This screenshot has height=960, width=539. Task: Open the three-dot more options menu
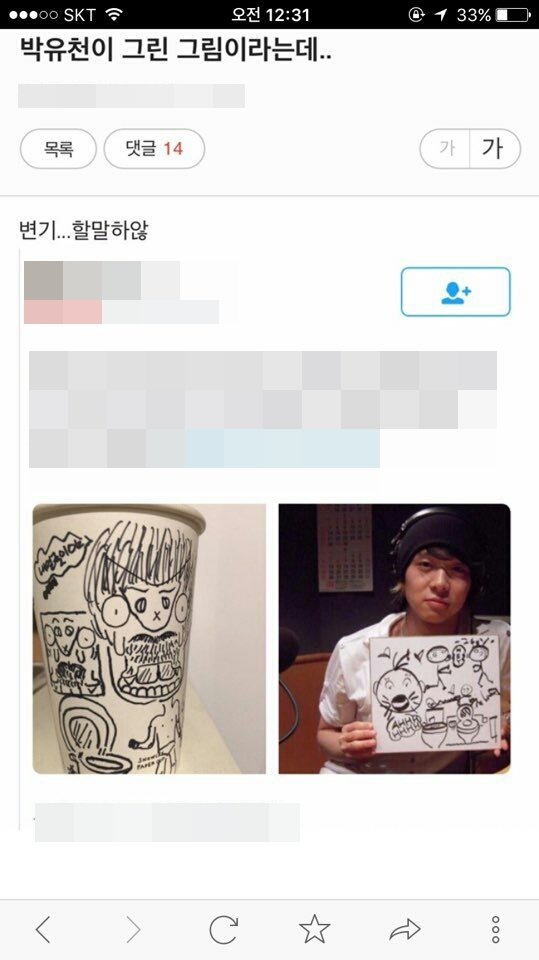pos(496,930)
